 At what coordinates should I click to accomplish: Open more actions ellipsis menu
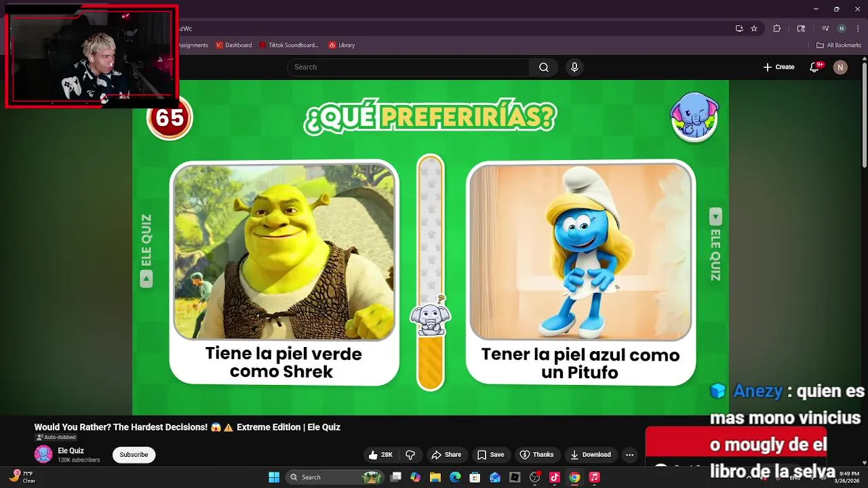[629, 455]
